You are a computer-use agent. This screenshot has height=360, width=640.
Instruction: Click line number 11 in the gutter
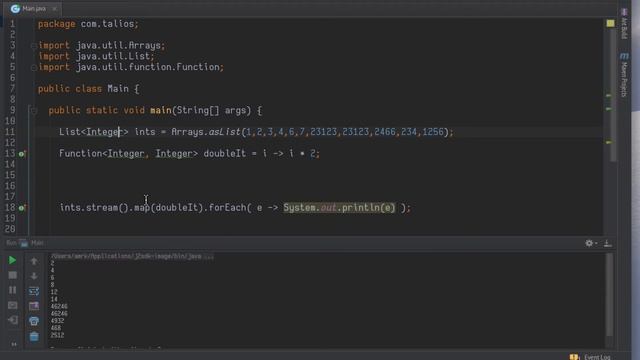(x=10, y=132)
